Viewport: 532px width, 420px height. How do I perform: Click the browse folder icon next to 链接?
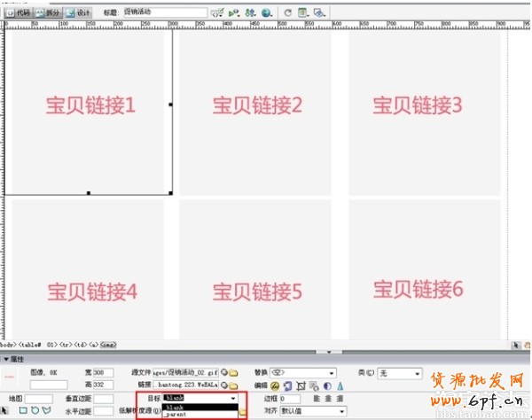pos(234,385)
